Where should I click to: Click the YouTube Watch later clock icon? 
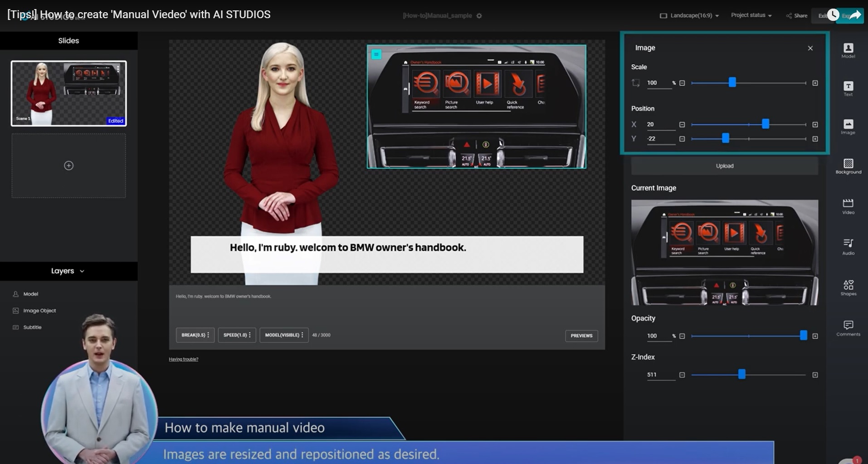point(833,15)
